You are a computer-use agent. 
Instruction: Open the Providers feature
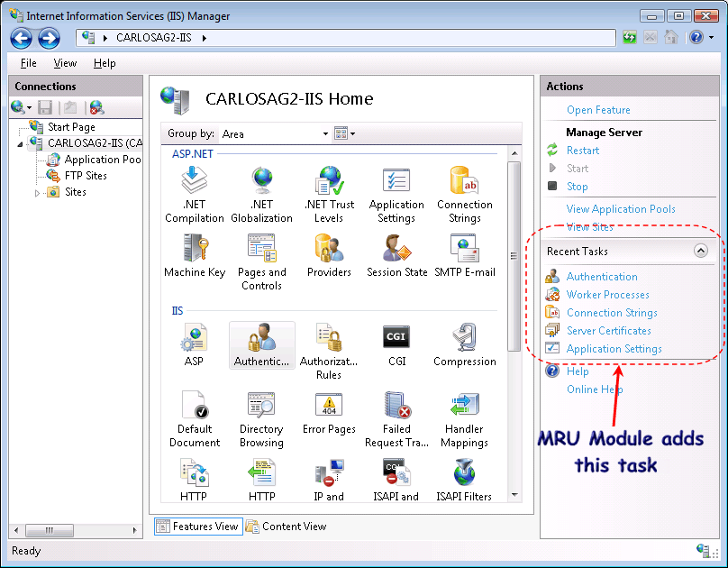point(329,256)
